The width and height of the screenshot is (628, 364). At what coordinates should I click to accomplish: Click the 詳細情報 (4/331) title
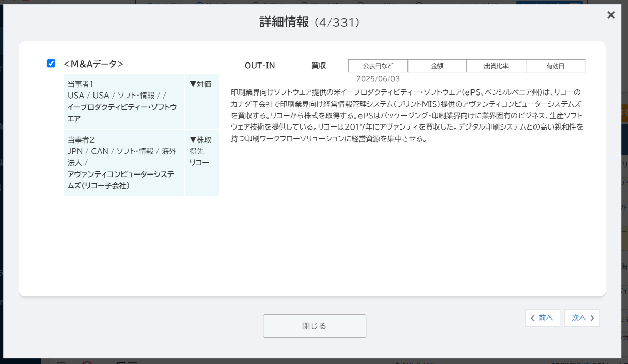(310, 22)
